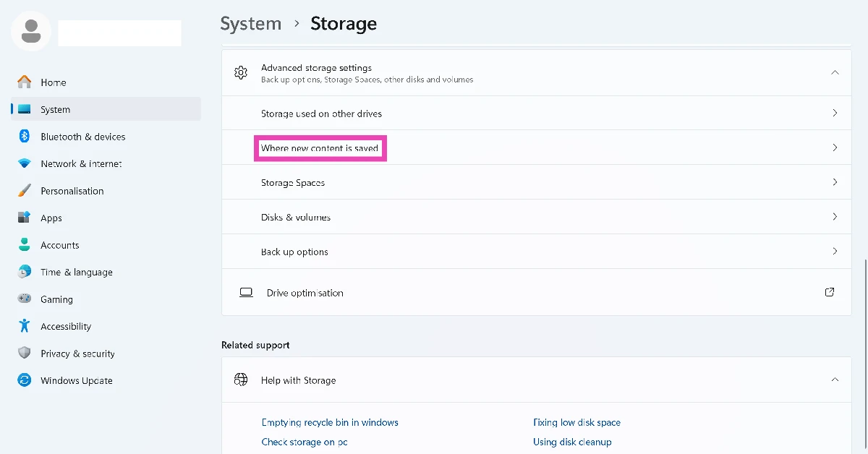Select Accounts in the sidebar

coord(59,245)
